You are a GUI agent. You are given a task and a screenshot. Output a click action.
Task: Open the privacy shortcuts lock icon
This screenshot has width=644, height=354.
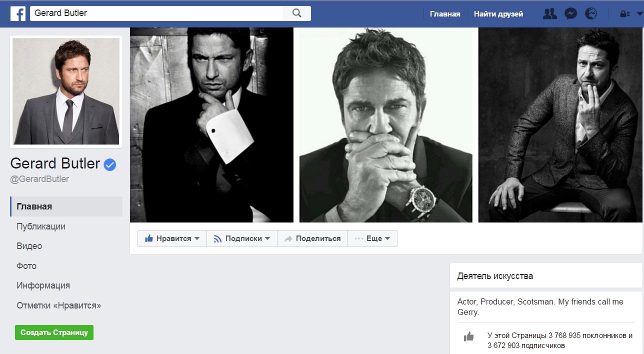pos(624,14)
